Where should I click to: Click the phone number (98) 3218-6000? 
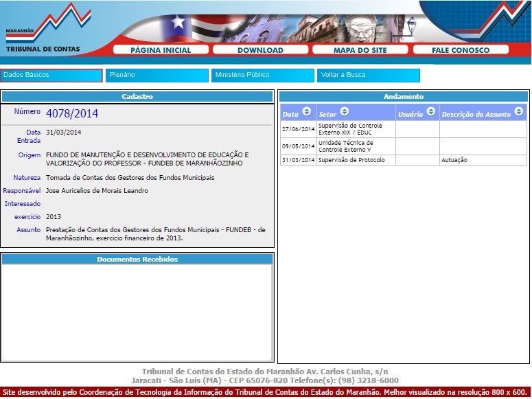(369, 380)
